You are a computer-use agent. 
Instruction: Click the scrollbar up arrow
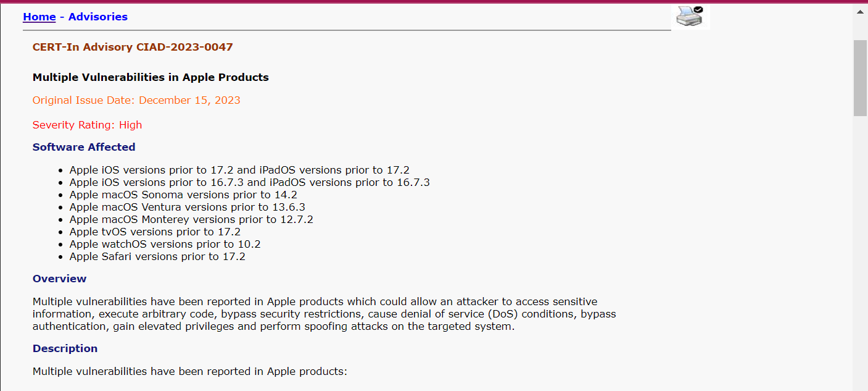pos(860,12)
